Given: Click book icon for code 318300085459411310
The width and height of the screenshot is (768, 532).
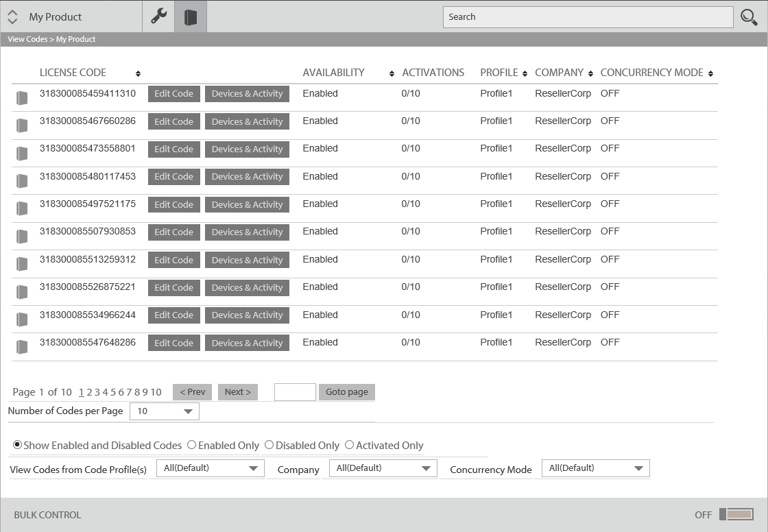Looking at the screenshot, I should pos(22,98).
